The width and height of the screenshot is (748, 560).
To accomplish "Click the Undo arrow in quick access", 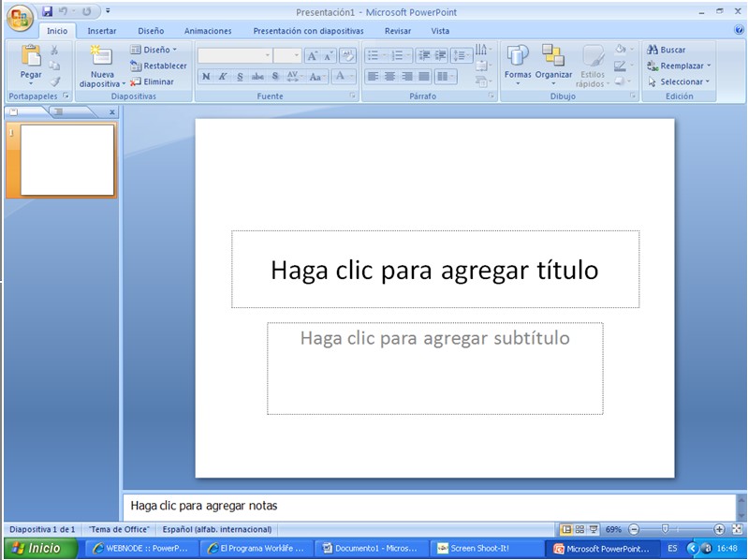I will (x=63, y=11).
